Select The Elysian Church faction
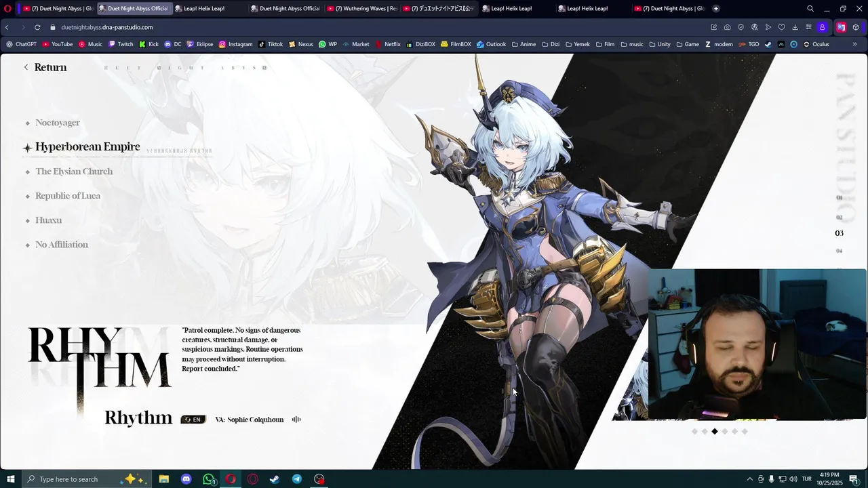Image resolution: width=868 pixels, height=488 pixels. pyautogui.click(x=73, y=171)
